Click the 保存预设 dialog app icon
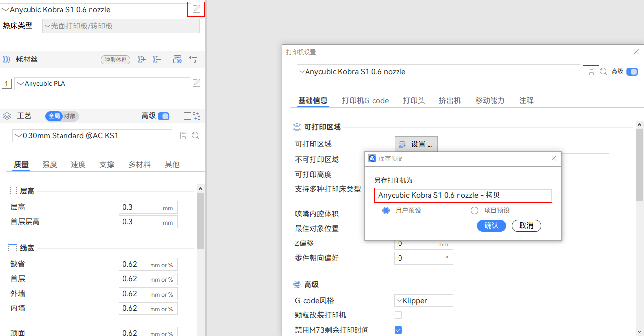This screenshot has width=644, height=336. pos(372,158)
